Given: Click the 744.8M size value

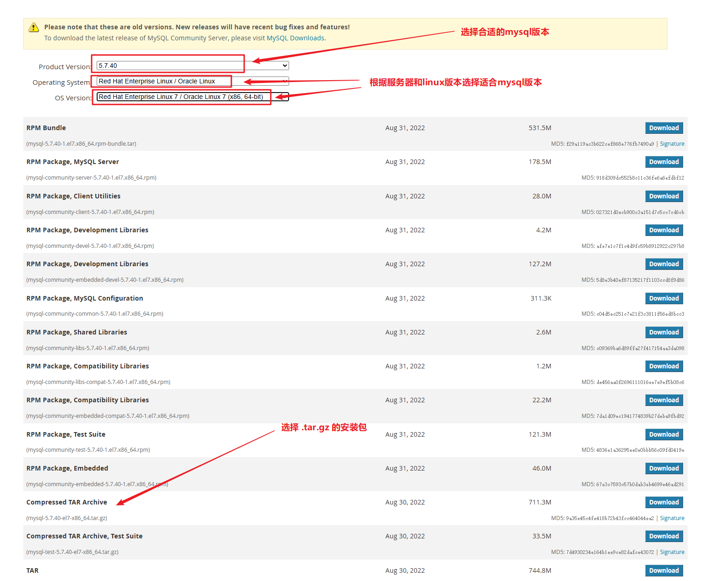Looking at the screenshot, I should tap(540, 570).
